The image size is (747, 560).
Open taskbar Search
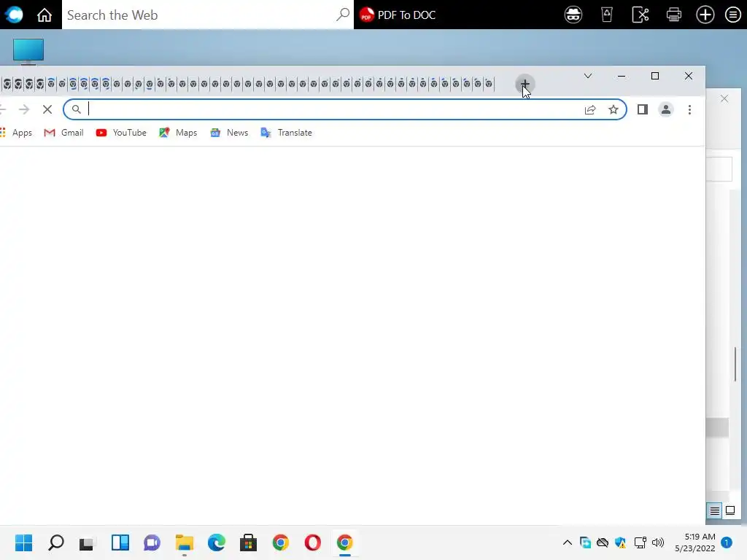(55, 542)
